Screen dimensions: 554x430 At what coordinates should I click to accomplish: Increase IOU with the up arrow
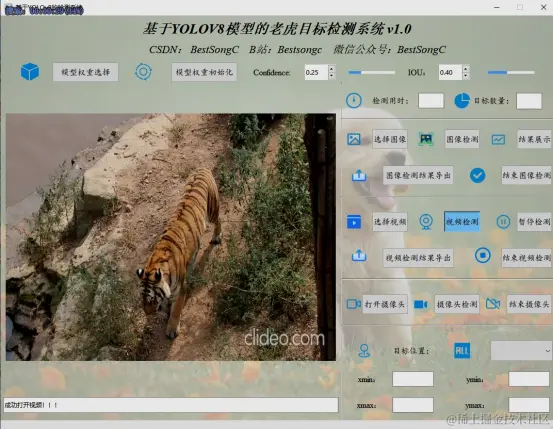point(465,69)
